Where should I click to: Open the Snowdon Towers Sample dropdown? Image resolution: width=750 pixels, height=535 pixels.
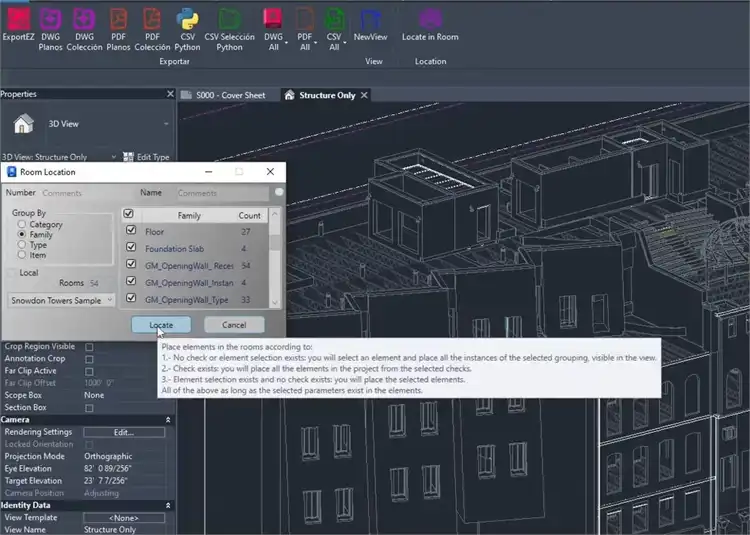61,300
